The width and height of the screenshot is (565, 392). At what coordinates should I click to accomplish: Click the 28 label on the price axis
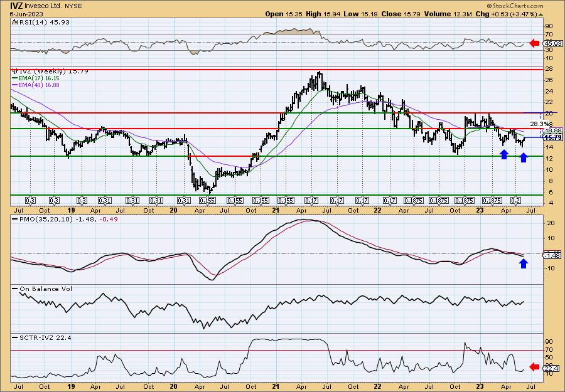tap(549, 69)
